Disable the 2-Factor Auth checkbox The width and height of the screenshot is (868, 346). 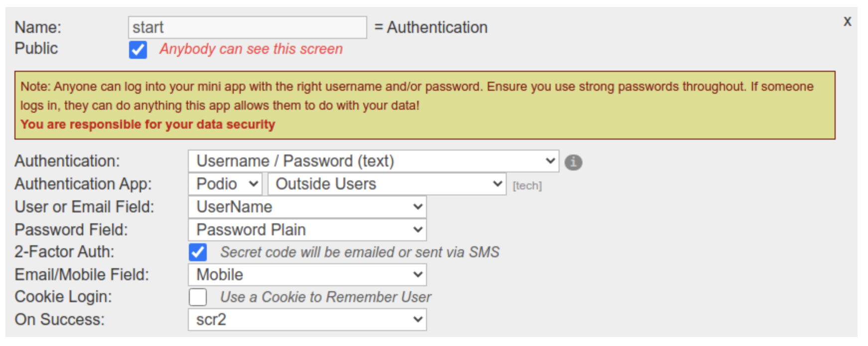tap(198, 252)
